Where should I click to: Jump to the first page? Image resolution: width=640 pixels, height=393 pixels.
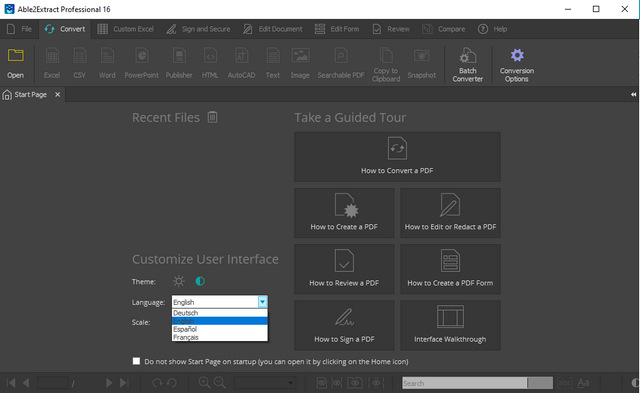pos(11,383)
